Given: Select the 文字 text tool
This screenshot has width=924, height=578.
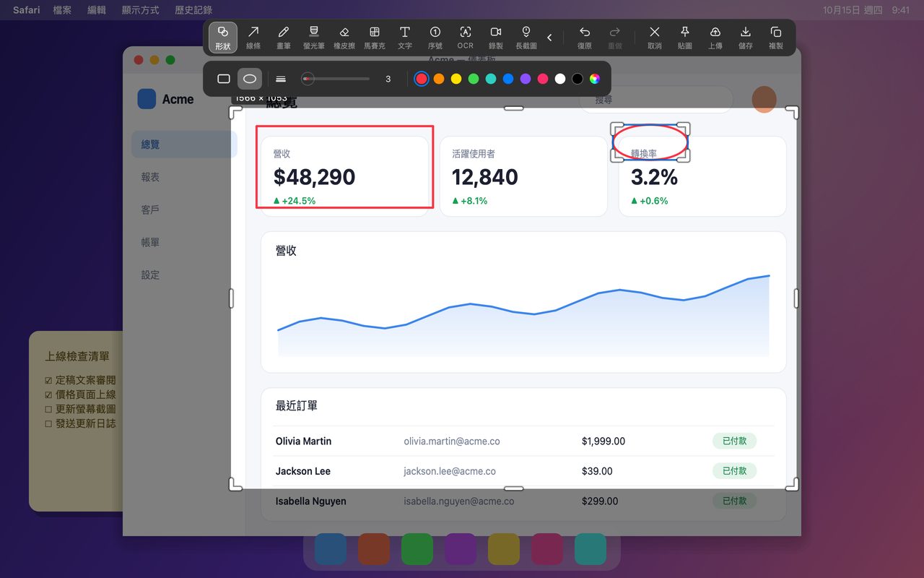Looking at the screenshot, I should (405, 38).
